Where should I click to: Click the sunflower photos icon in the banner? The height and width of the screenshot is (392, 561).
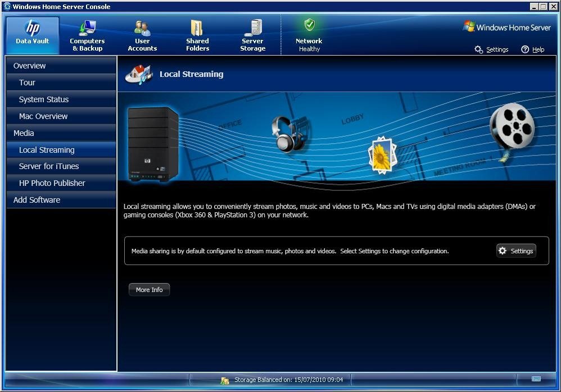coord(382,156)
